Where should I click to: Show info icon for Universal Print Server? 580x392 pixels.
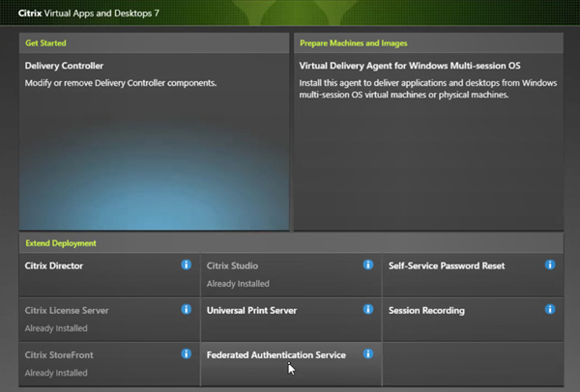coord(368,309)
